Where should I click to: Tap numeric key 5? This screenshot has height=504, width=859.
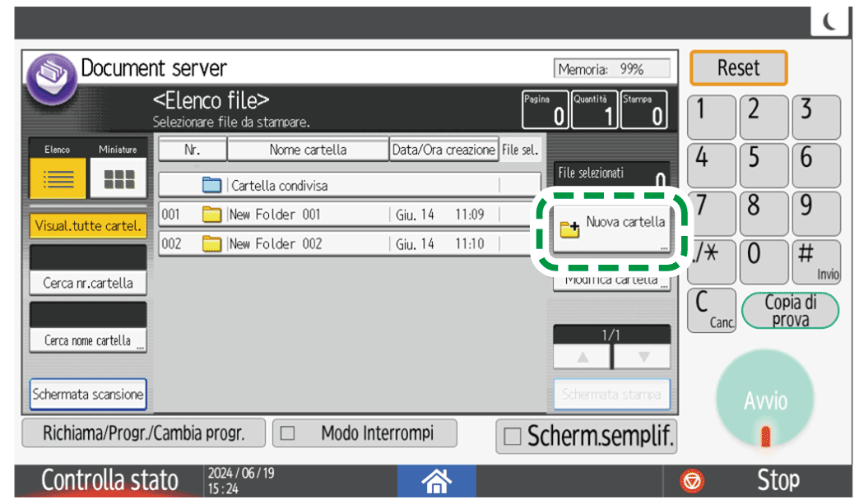point(764,165)
